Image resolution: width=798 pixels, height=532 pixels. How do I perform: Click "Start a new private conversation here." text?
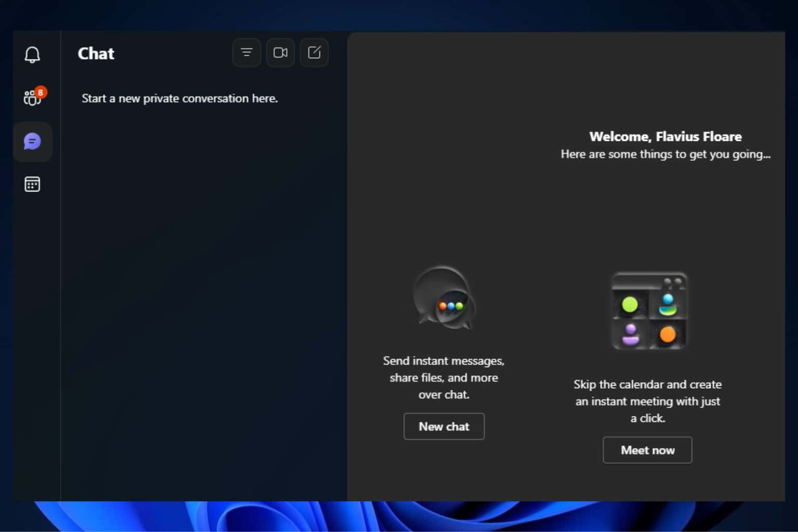[x=180, y=98]
